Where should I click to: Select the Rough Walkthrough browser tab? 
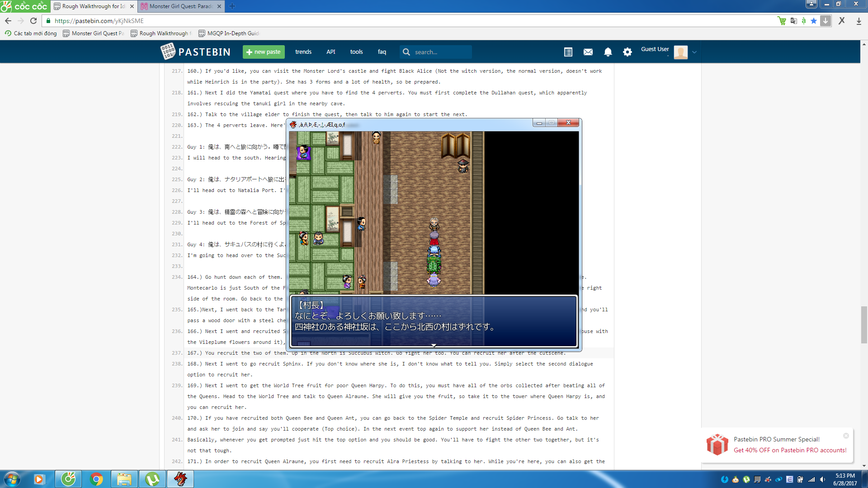click(94, 6)
